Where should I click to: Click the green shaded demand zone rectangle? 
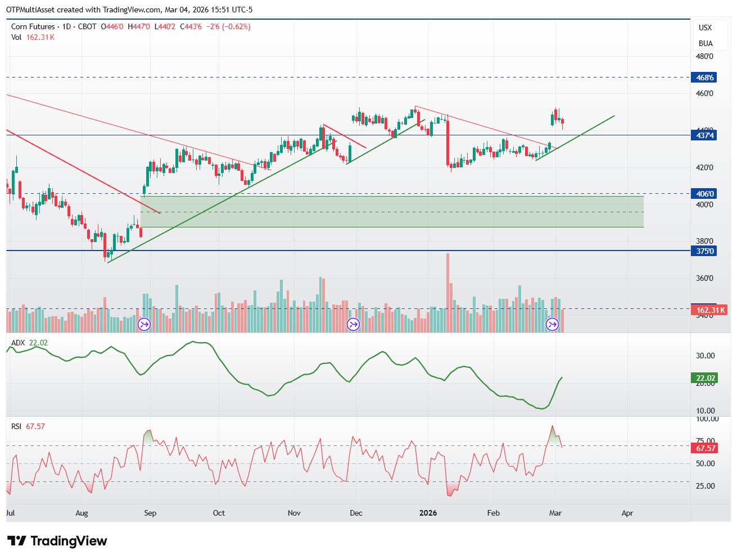click(392, 211)
